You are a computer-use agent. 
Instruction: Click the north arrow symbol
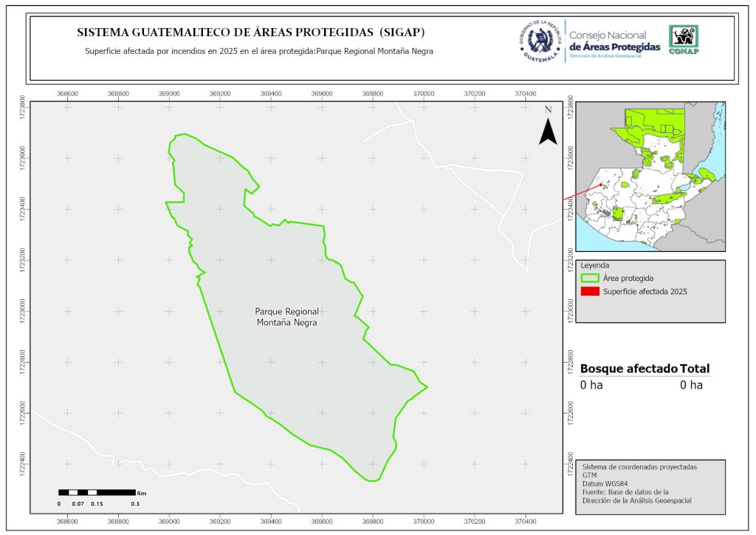(547, 127)
